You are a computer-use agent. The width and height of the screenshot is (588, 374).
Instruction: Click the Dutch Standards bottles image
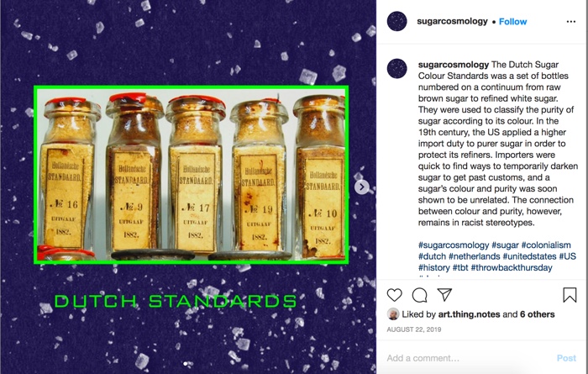pyautogui.click(x=192, y=175)
